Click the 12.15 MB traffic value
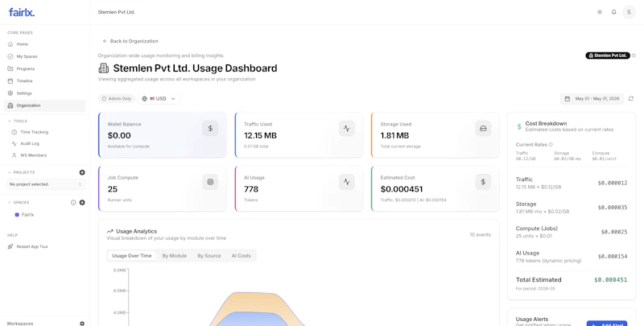The height and width of the screenshot is (326, 644). pyautogui.click(x=260, y=135)
